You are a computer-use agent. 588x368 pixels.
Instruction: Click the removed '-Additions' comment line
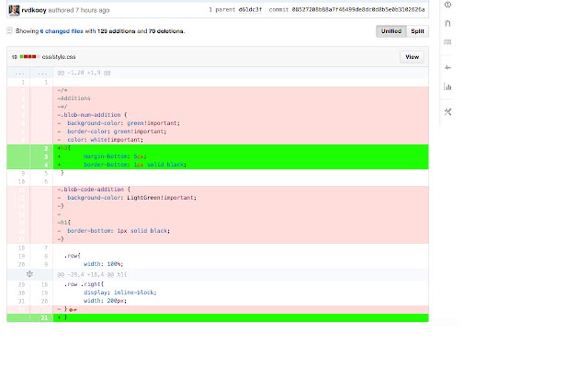pyautogui.click(x=74, y=98)
